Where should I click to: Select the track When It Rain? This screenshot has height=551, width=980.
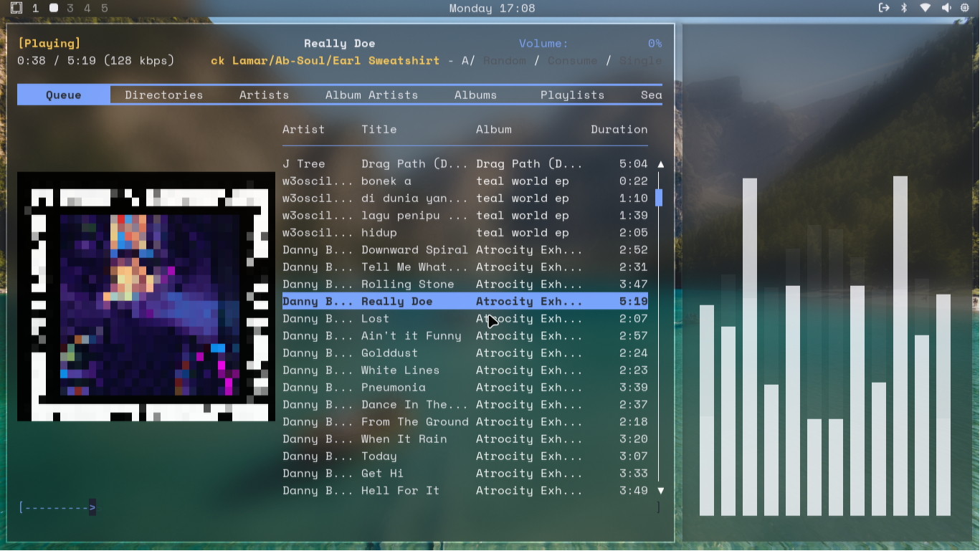coord(465,439)
